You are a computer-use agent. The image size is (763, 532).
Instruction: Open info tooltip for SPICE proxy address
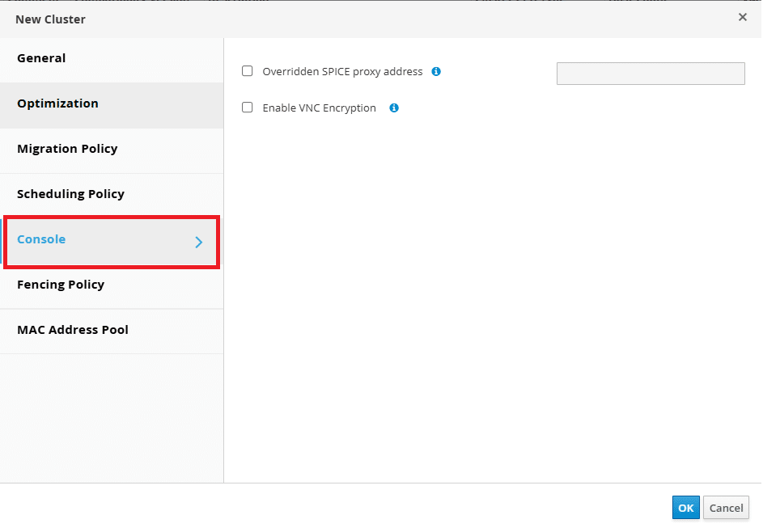[x=436, y=71]
